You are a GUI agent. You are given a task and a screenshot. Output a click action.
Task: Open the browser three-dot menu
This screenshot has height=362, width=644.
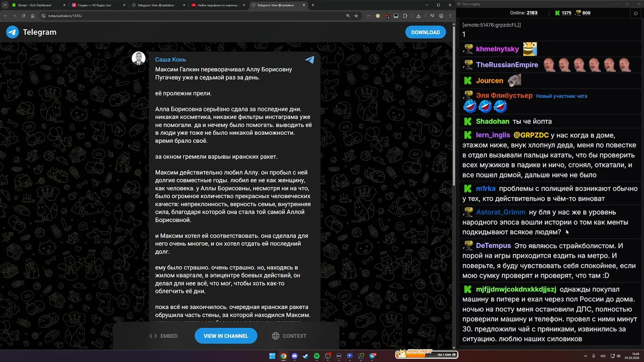point(450,16)
